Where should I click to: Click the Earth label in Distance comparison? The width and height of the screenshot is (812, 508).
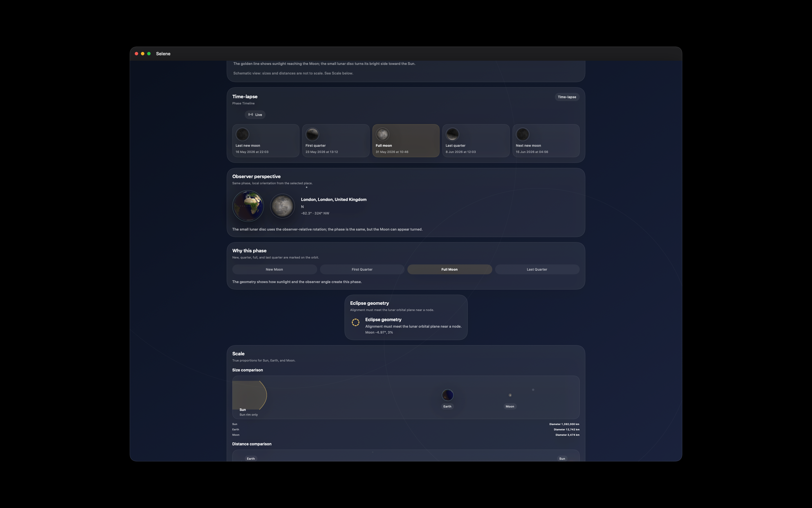[x=251, y=459]
